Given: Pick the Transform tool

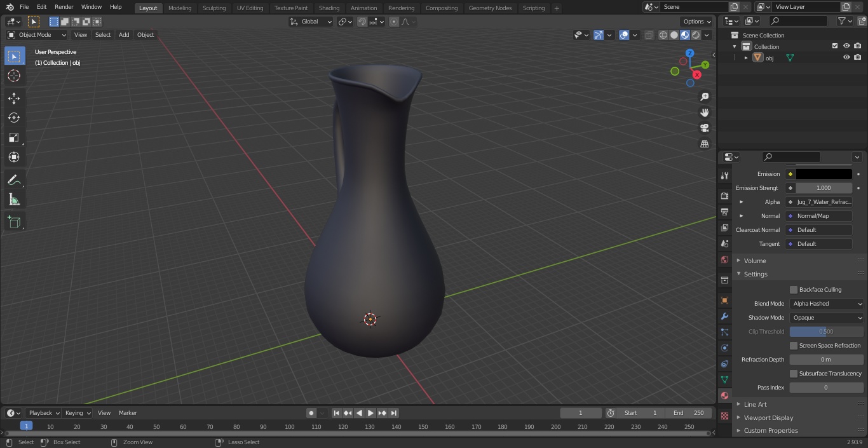Looking at the screenshot, I should point(14,157).
